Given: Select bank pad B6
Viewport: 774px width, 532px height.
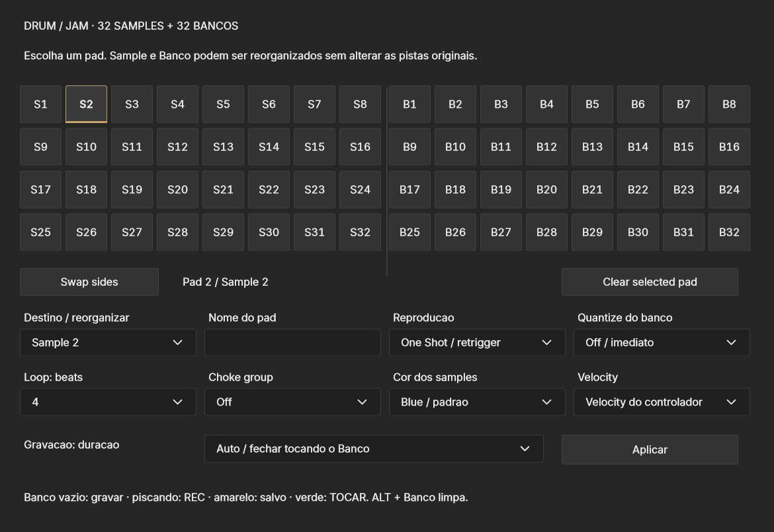Looking at the screenshot, I should click(x=638, y=105).
